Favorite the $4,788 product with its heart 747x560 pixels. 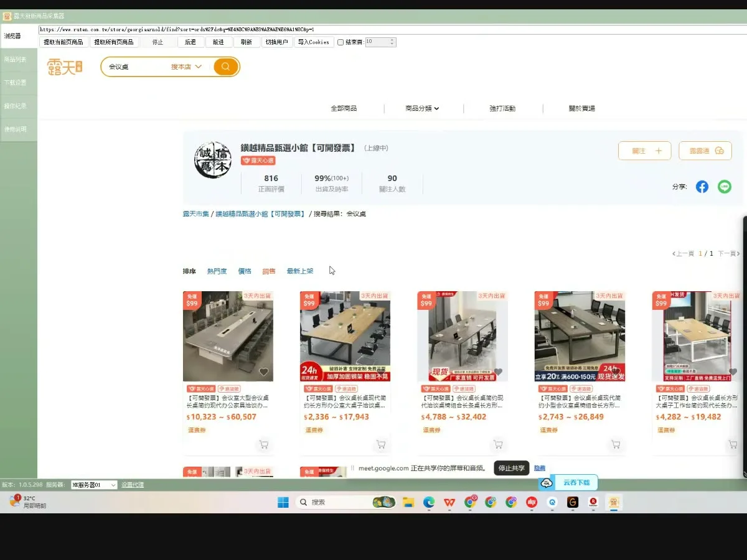498,372
